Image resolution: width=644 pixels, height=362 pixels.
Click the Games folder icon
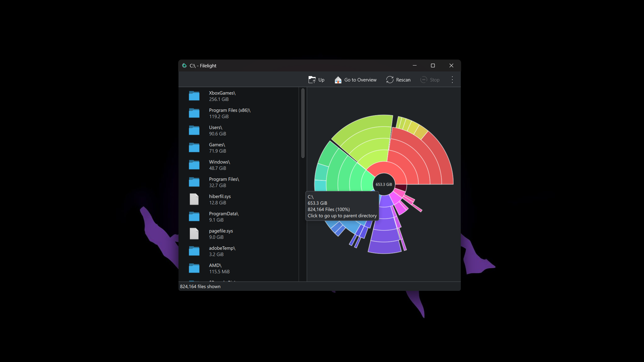pos(194,148)
